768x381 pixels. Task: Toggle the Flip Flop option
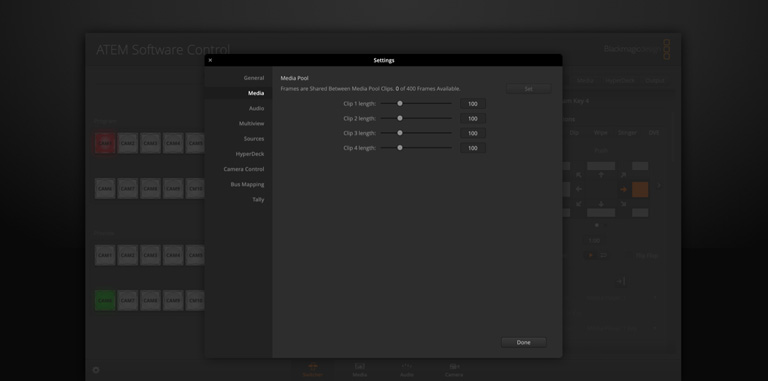click(647, 256)
